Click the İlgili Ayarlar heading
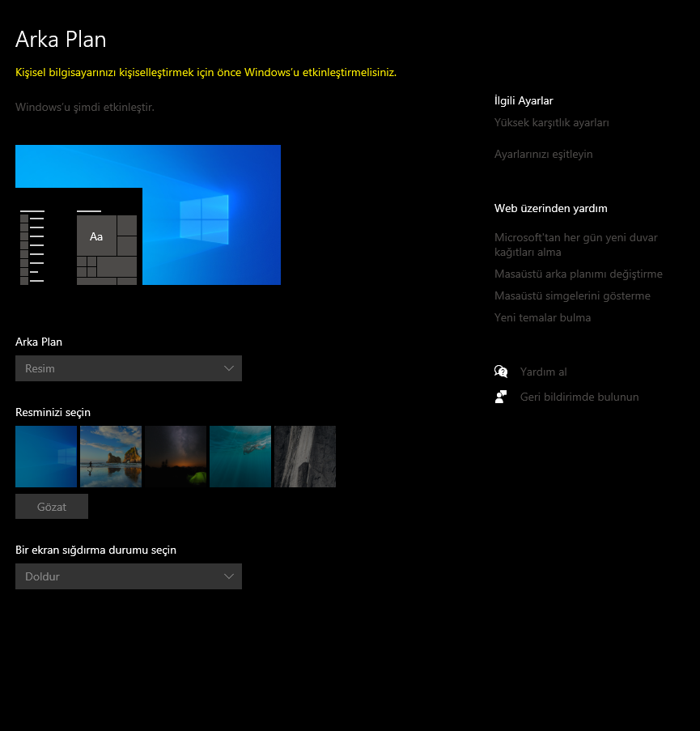The width and height of the screenshot is (700, 731). 524,100
